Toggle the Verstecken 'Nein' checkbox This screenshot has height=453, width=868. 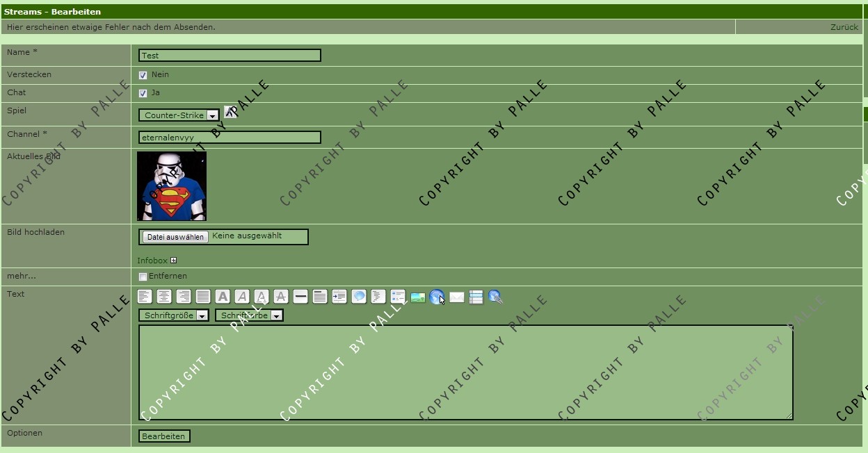click(x=143, y=75)
